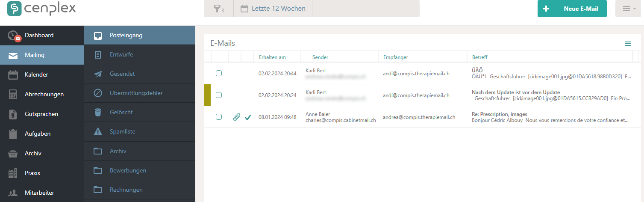644x202 pixels.
Task: Click the yellow marker on Nach dem Update row
Action: point(207,95)
